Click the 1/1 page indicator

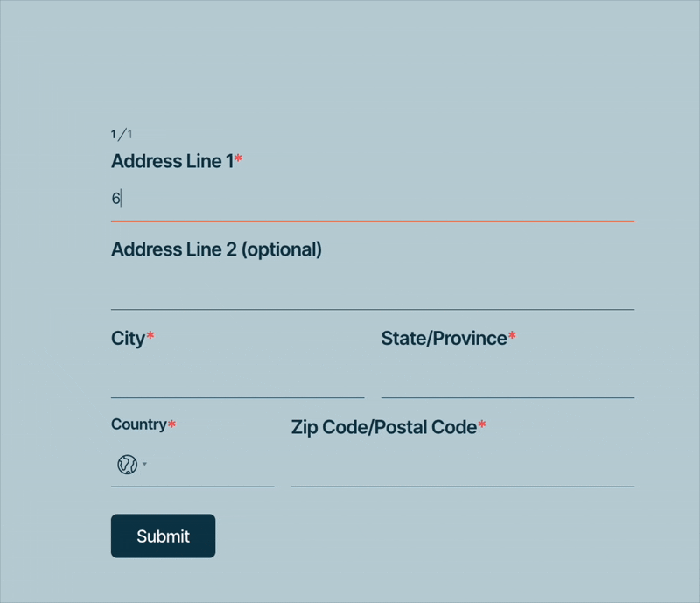pyautogui.click(x=122, y=134)
